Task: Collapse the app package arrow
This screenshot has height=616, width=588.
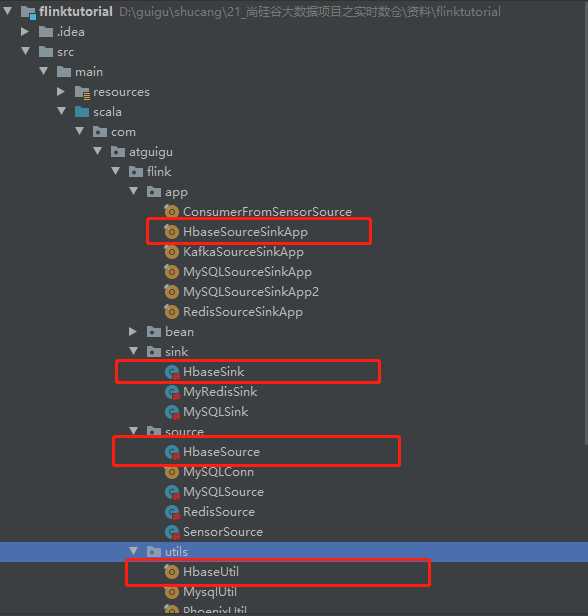Action: (134, 191)
